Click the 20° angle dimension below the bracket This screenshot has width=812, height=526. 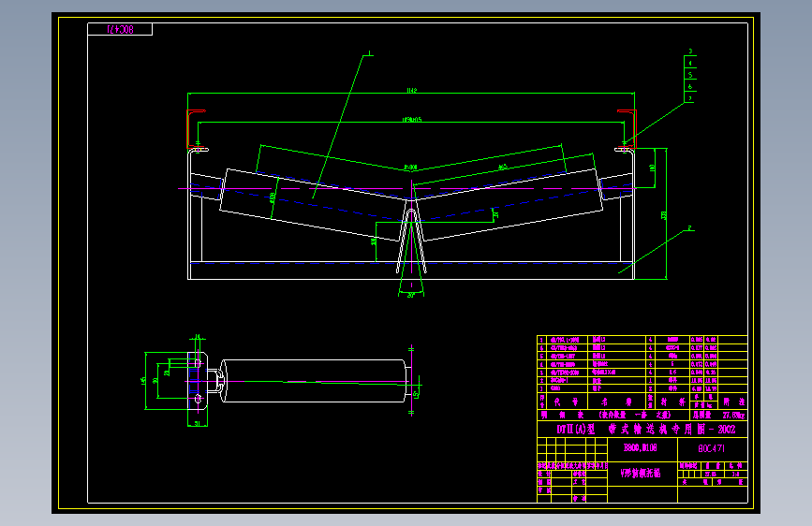pyautogui.click(x=410, y=296)
